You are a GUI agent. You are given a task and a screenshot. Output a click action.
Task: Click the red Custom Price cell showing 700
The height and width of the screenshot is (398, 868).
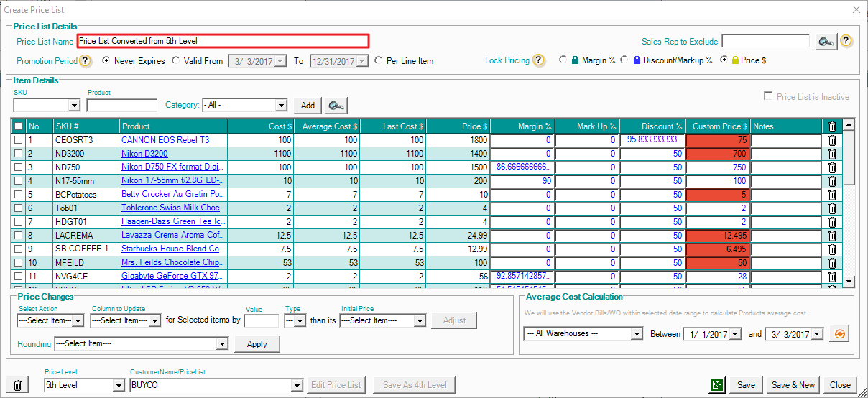click(x=718, y=154)
